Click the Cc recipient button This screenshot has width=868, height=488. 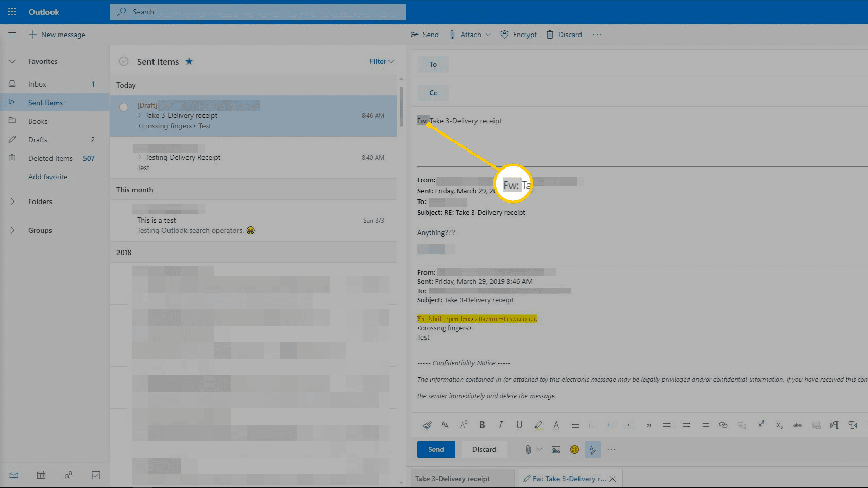(x=433, y=93)
